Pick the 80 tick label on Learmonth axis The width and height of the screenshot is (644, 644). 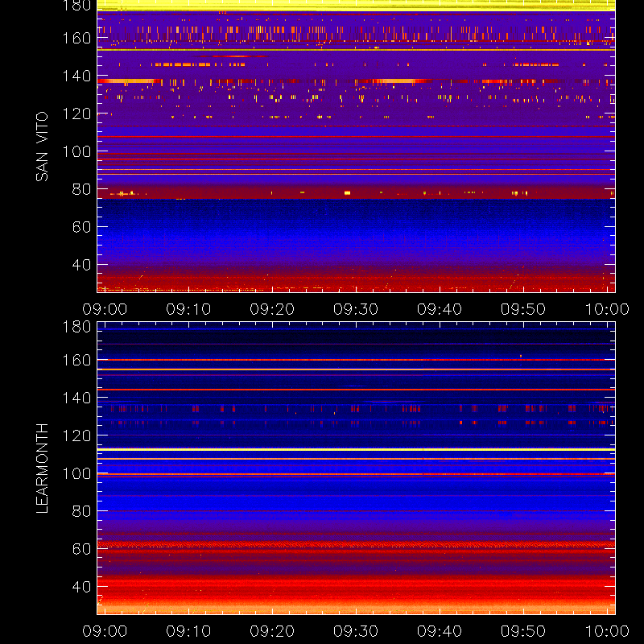click(x=82, y=511)
